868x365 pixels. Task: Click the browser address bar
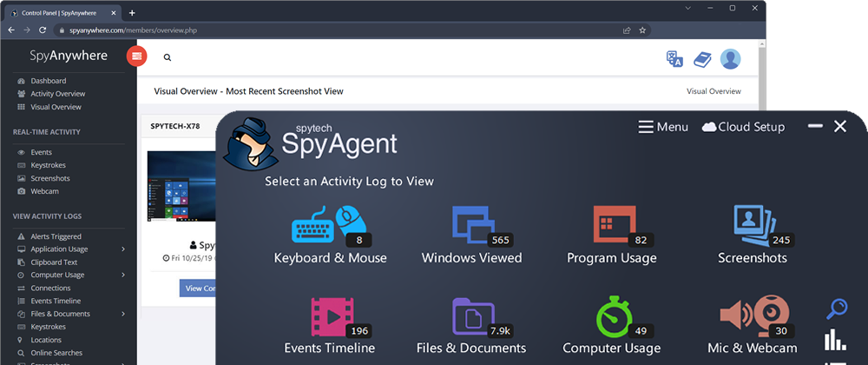pyautogui.click(x=352, y=30)
